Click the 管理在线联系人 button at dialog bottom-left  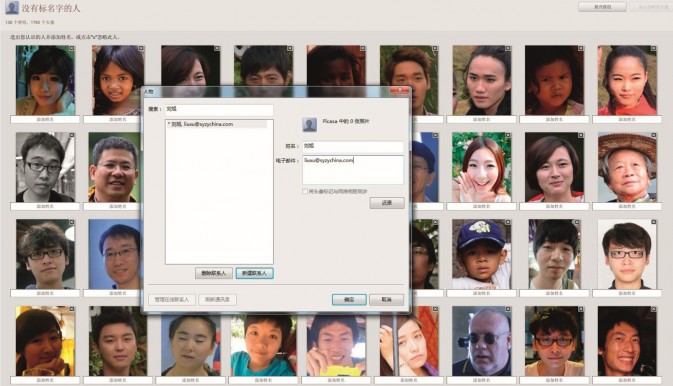click(x=172, y=300)
